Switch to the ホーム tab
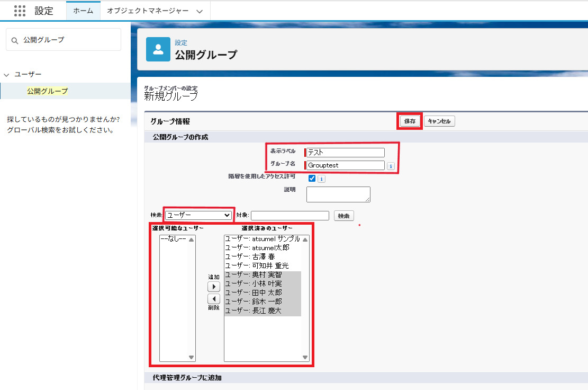 (x=83, y=11)
